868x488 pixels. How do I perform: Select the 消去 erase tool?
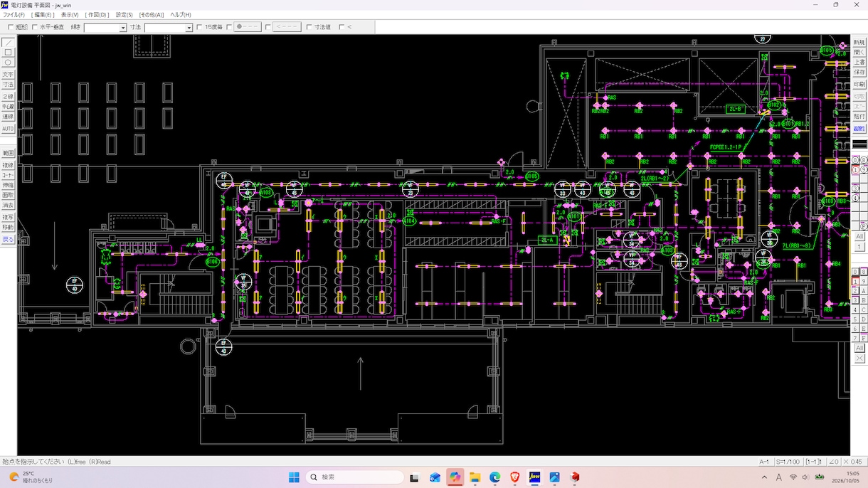click(x=8, y=205)
